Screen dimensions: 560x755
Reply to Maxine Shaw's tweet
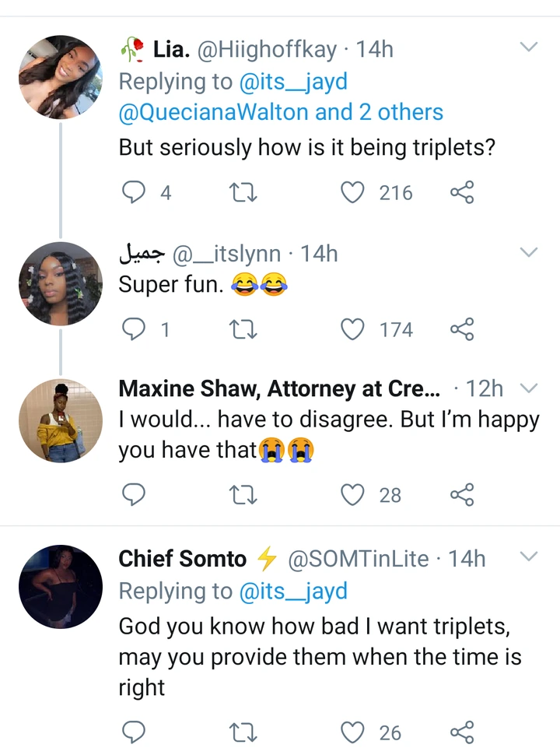(x=135, y=494)
